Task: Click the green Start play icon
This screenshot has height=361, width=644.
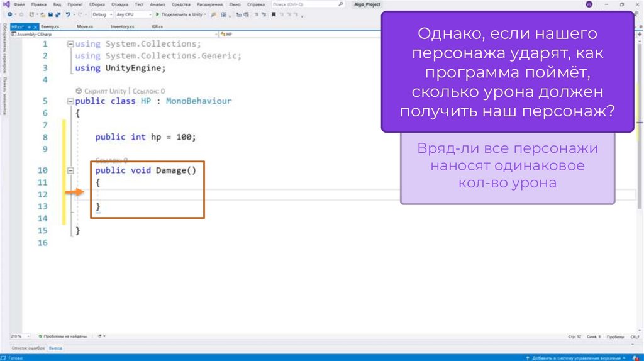Action: pyautogui.click(x=158, y=14)
